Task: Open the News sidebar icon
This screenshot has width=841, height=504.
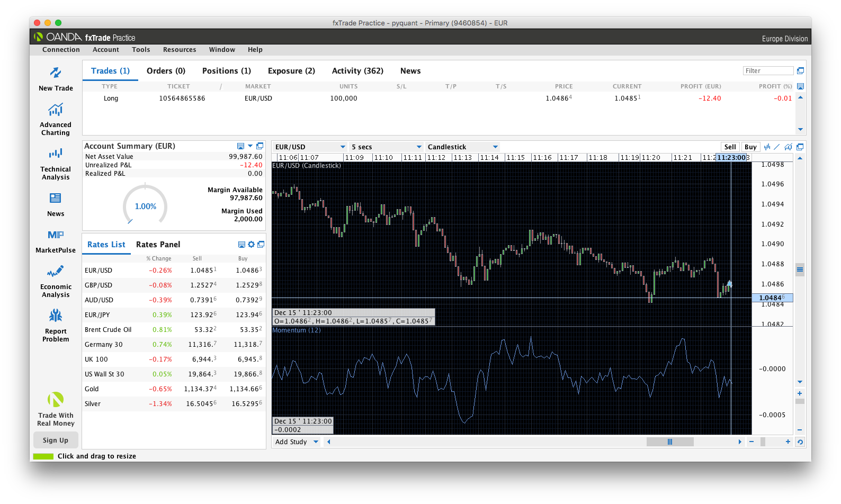Action: tap(56, 198)
